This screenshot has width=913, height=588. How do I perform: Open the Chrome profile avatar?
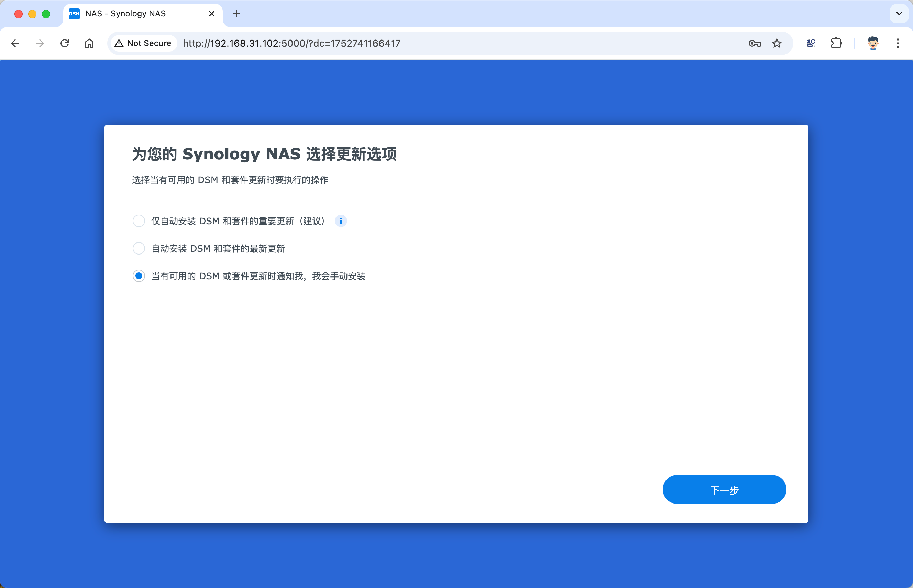[873, 44]
